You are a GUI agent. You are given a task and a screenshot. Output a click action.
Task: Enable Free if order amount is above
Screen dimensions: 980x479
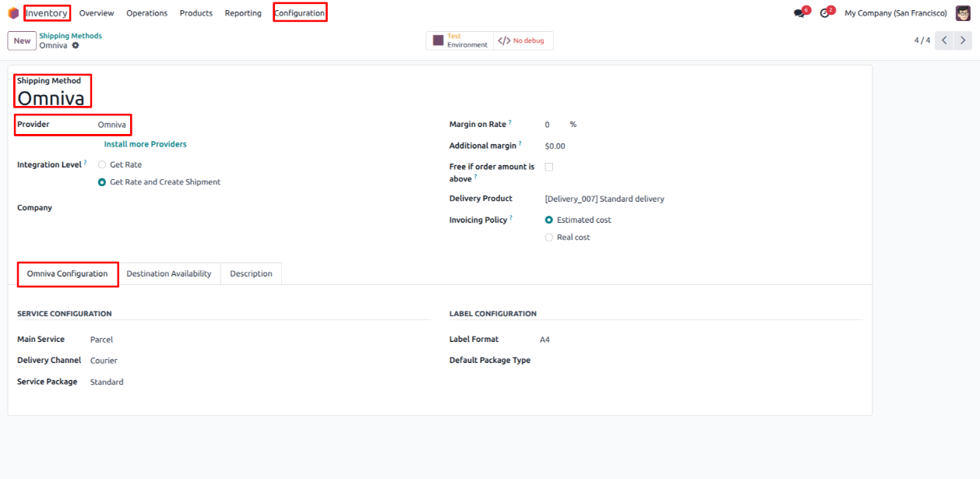click(x=549, y=167)
